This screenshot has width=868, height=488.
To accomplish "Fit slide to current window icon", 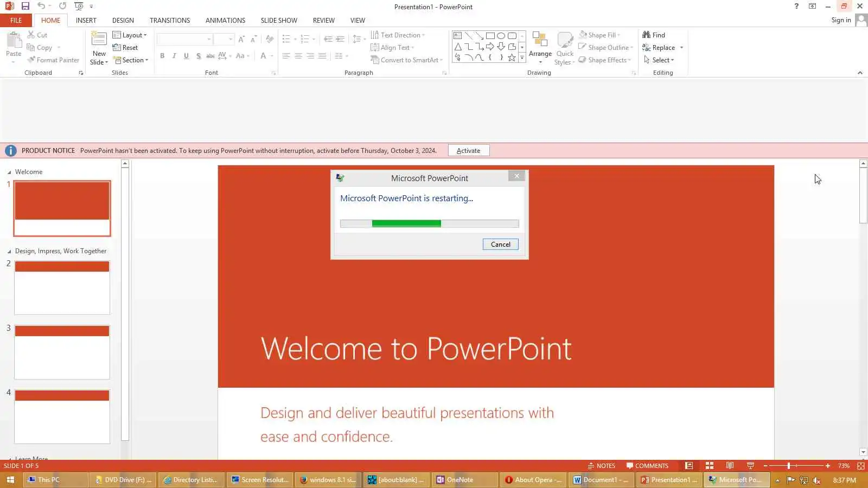I will pos(861,466).
